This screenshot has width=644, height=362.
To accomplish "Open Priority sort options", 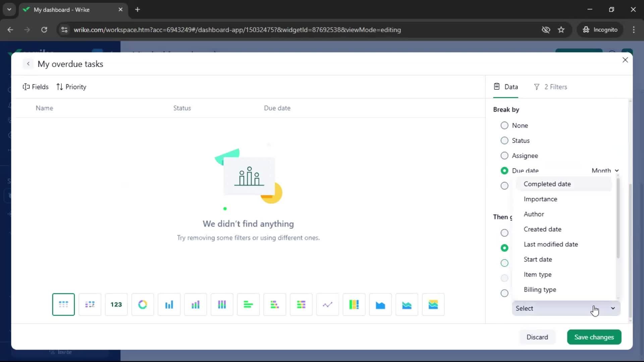I will pos(71,87).
